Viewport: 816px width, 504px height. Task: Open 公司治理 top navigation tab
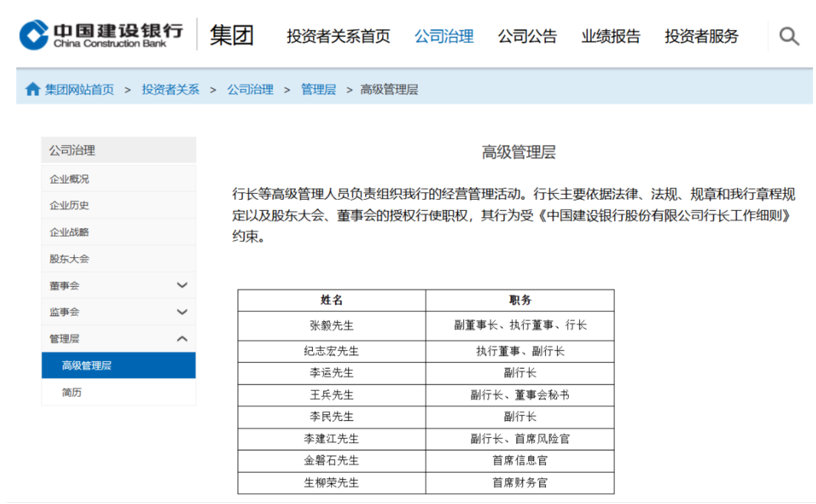coord(444,36)
